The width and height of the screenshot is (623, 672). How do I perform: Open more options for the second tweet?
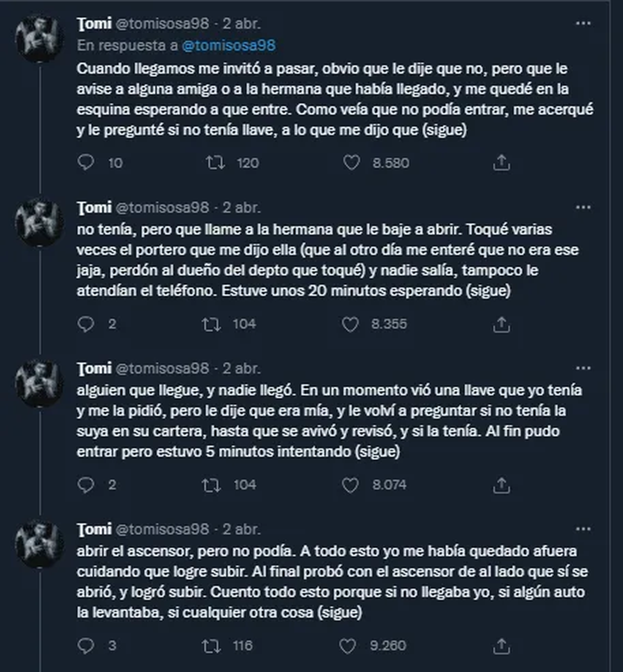tap(583, 207)
